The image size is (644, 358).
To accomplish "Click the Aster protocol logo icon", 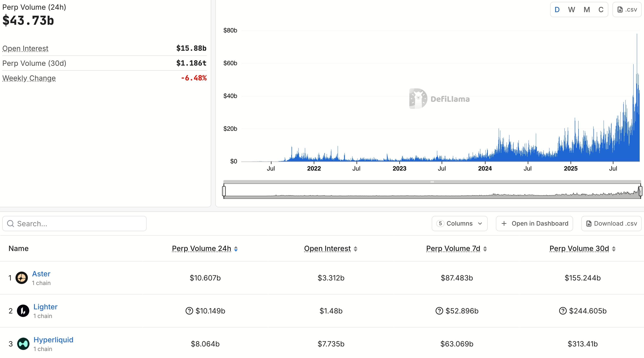I will (x=22, y=278).
